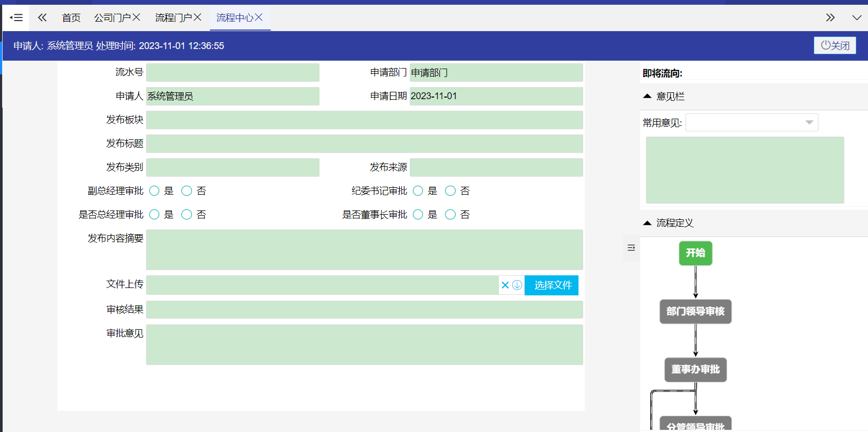
Task: Select the 董事办审批 flowchart node
Action: click(x=696, y=369)
